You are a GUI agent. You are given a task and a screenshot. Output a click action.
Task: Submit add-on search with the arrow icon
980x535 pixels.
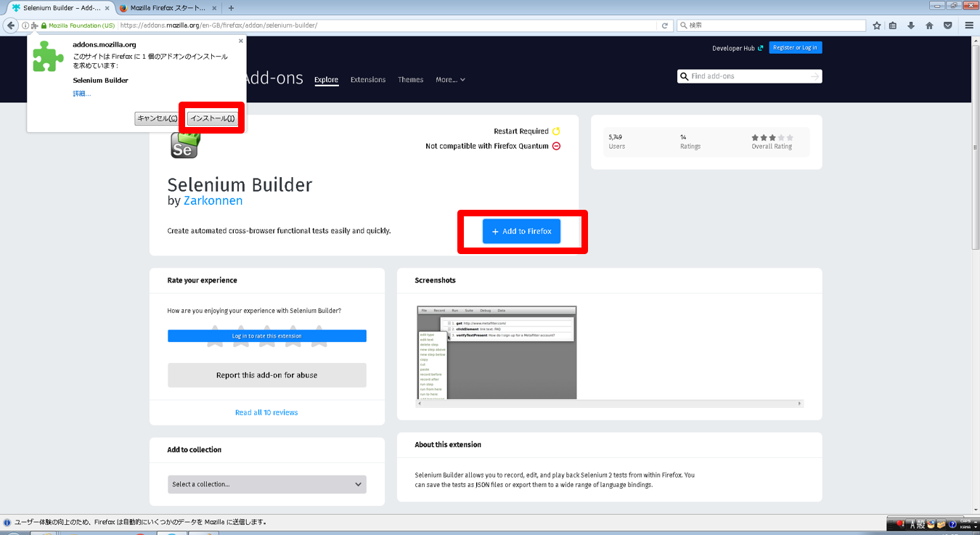pyautogui.click(x=814, y=76)
